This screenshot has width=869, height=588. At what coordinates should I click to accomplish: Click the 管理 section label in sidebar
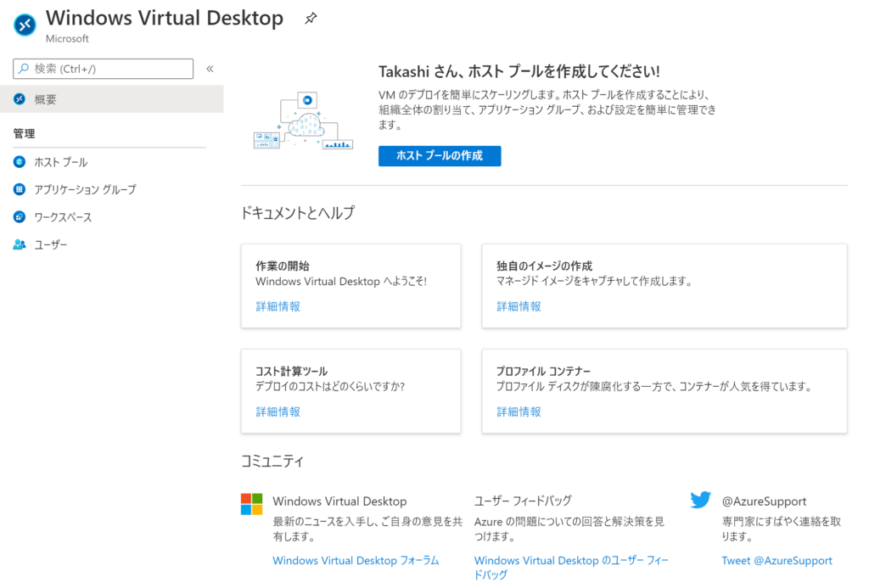pos(25,133)
